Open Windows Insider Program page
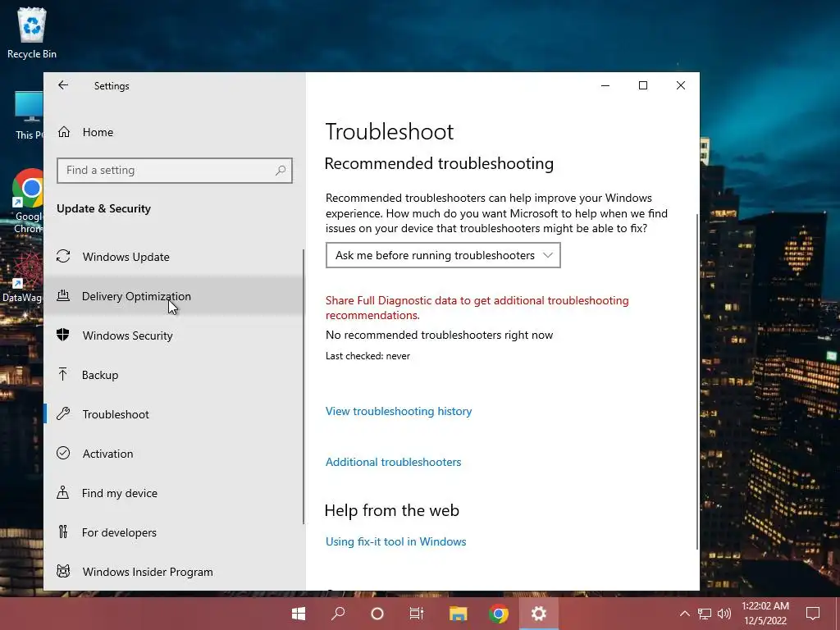 pos(174,572)
